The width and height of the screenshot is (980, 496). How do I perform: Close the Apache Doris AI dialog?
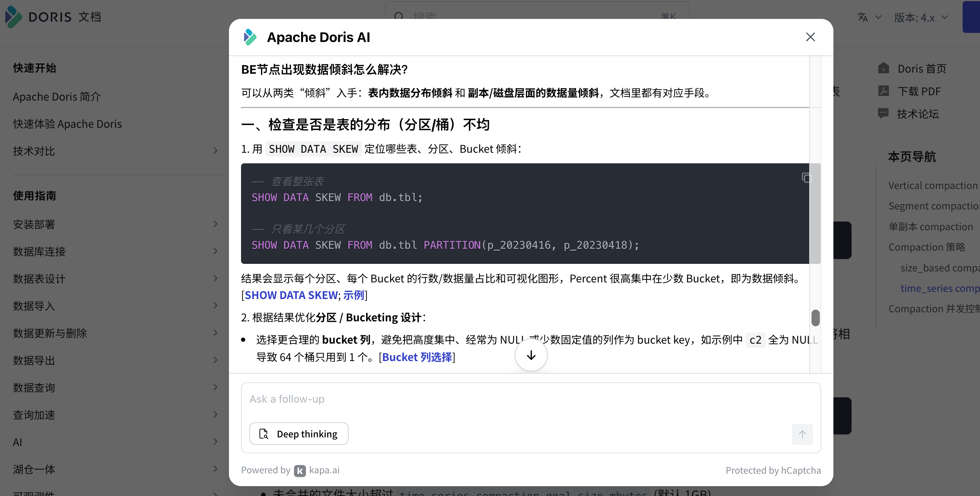click(x=810, y=37)
